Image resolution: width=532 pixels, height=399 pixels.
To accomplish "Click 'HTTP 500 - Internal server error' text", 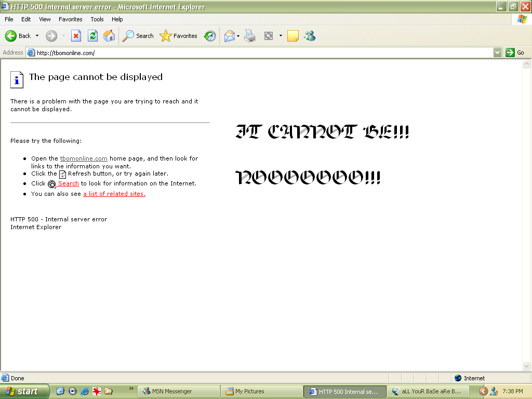I will (59, 219).
